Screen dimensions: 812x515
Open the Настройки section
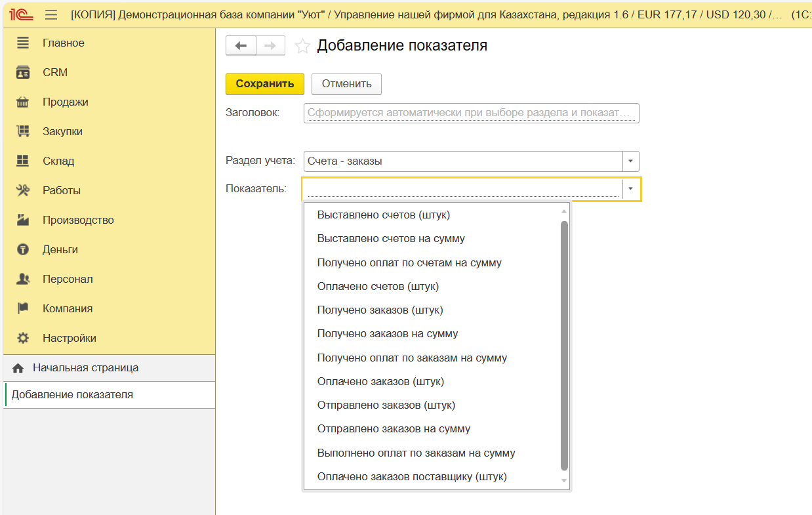pyautogui.click(x=69, y=338)
